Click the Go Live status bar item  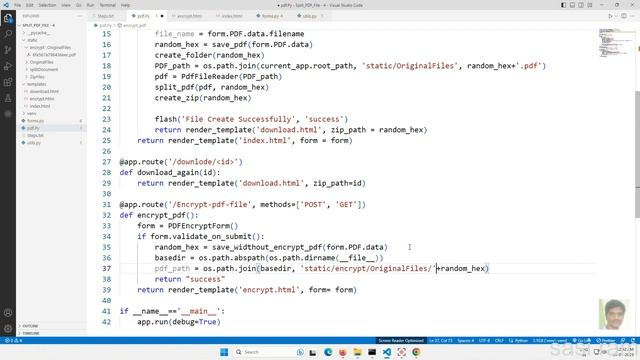point(582,340)
